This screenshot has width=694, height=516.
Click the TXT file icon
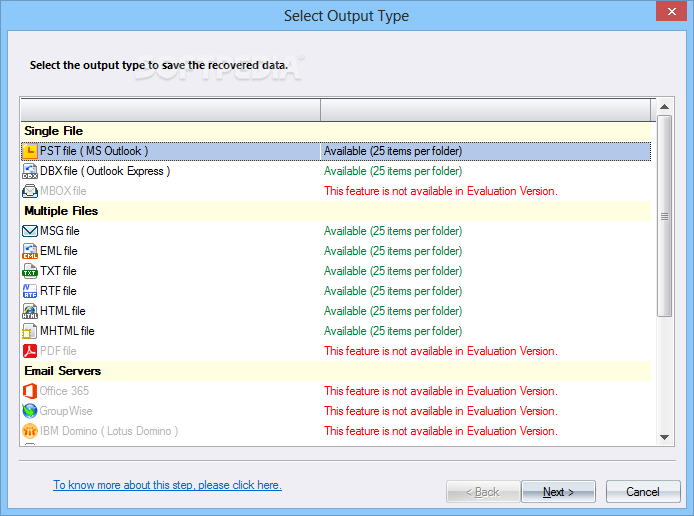(30, 271)
